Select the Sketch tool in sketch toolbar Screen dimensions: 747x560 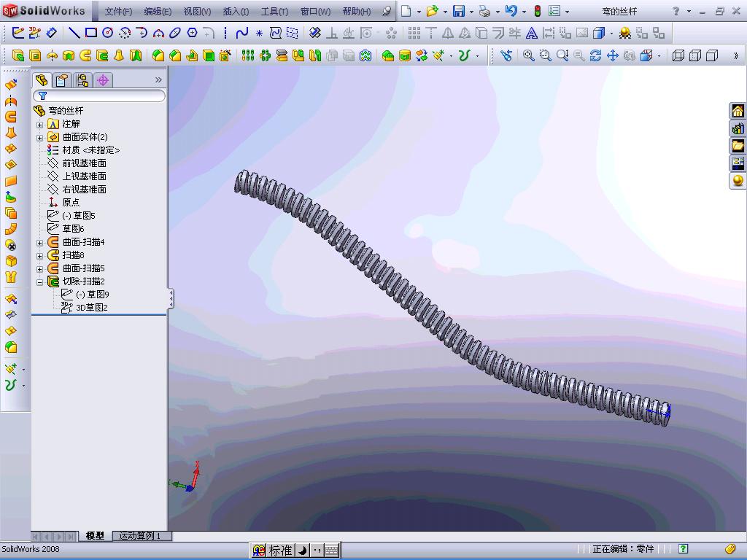click(18, 33)
